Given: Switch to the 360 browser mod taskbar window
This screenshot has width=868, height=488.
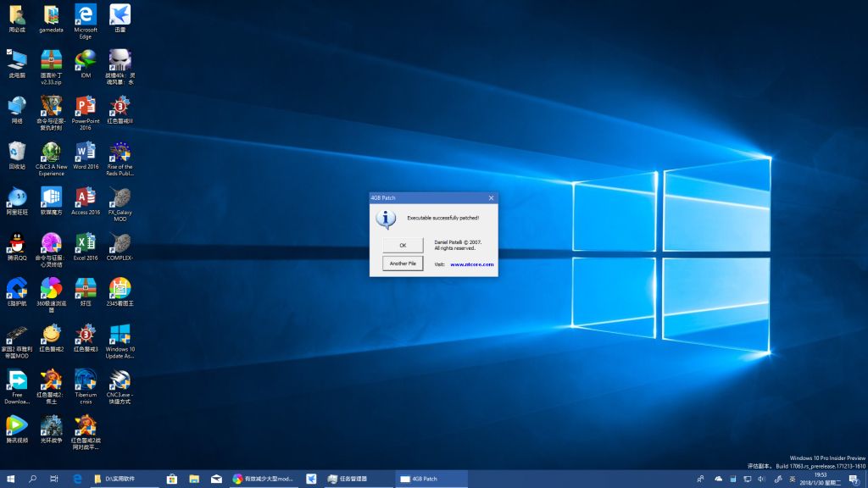Looking at the screenshot, I should pyautogui.click(x=263, y=480).
